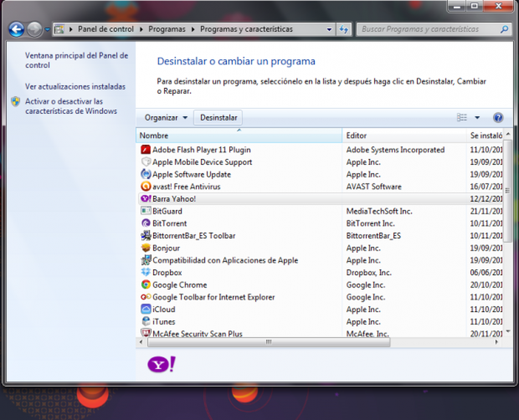Screen dimensions: 519x420
Task: Select the BitGuard program name
Action: point(167,211)
